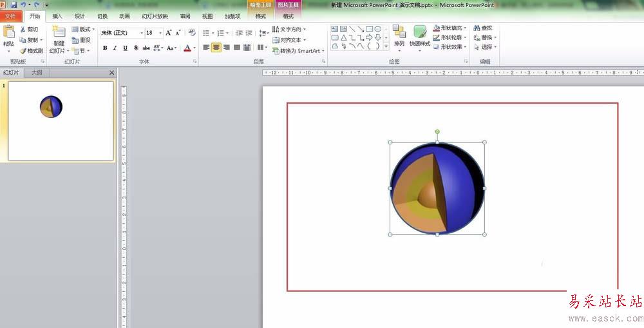Select the Arrow line shape in gallery
644x328 pixels.
pos(360,29)
